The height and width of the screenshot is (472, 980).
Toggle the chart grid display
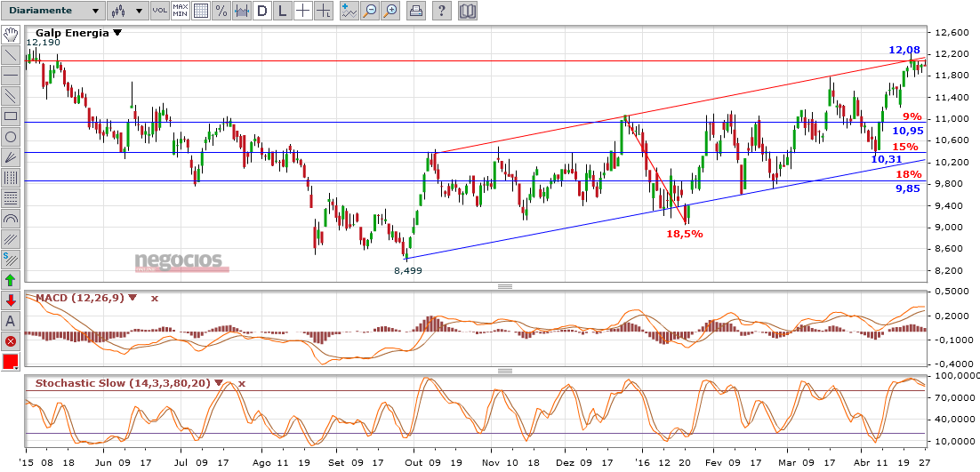201,12
